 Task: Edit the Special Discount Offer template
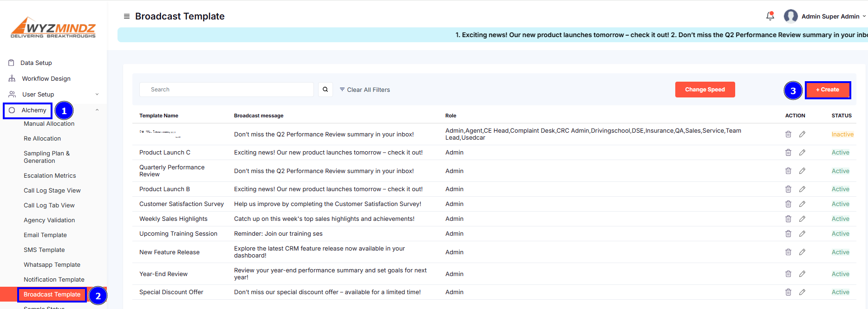tap(802, 292)
